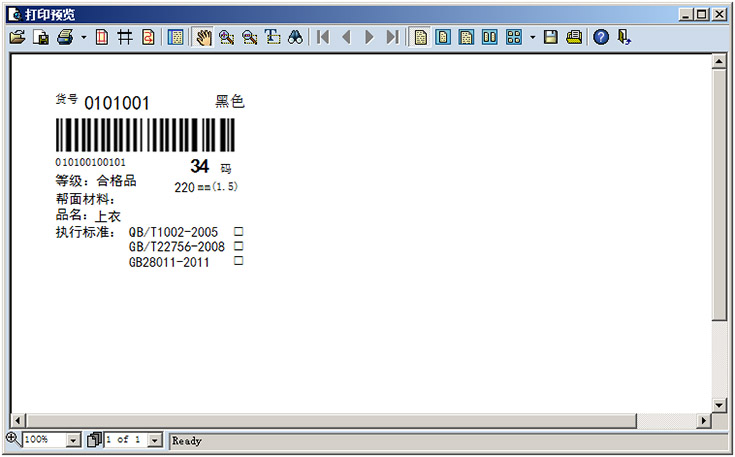Expand the print options dropdown arrow

pos(83,37)
